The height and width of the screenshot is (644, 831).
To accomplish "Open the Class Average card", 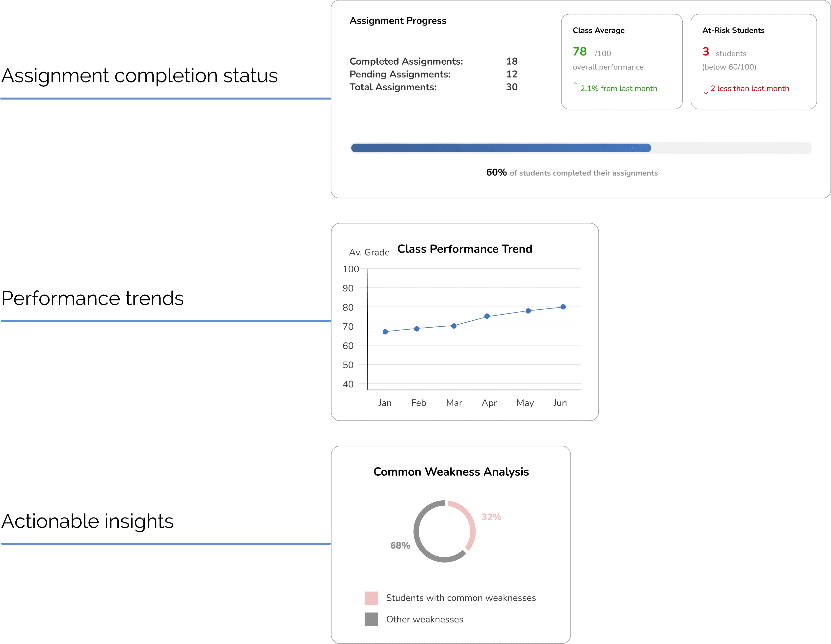I will (622, 62).
